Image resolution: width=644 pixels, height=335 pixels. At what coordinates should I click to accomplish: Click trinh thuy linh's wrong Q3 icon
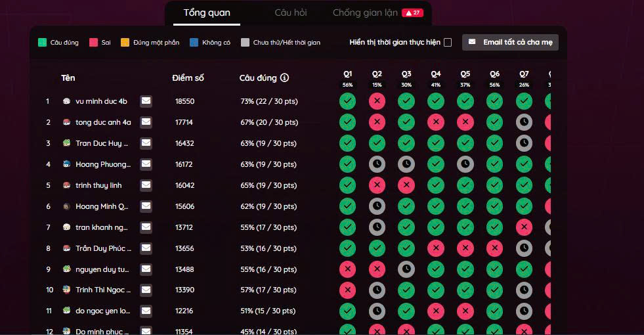406,185
